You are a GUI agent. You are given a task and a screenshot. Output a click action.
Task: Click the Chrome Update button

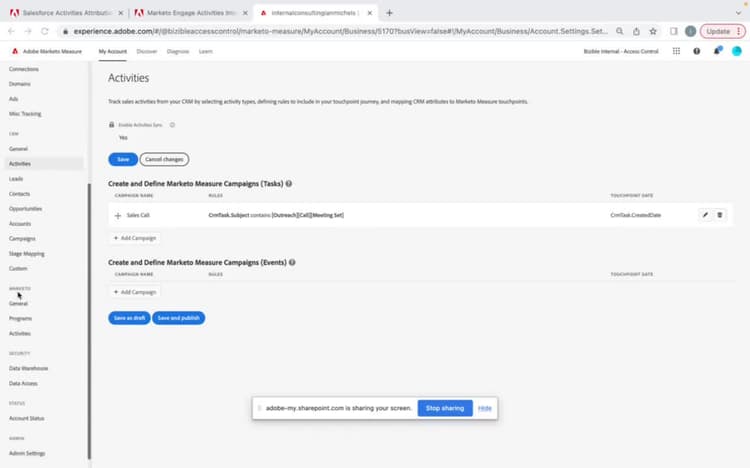(x=722, y=31)
